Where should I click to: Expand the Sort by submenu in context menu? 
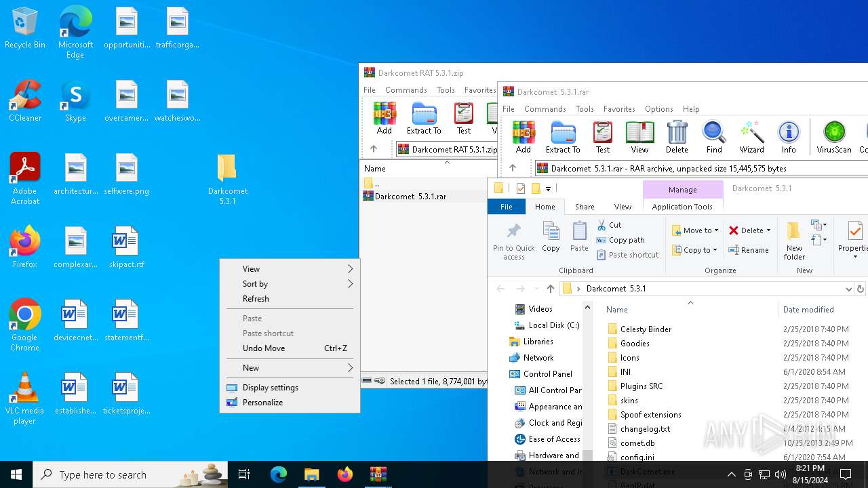(x=291, y=284)
